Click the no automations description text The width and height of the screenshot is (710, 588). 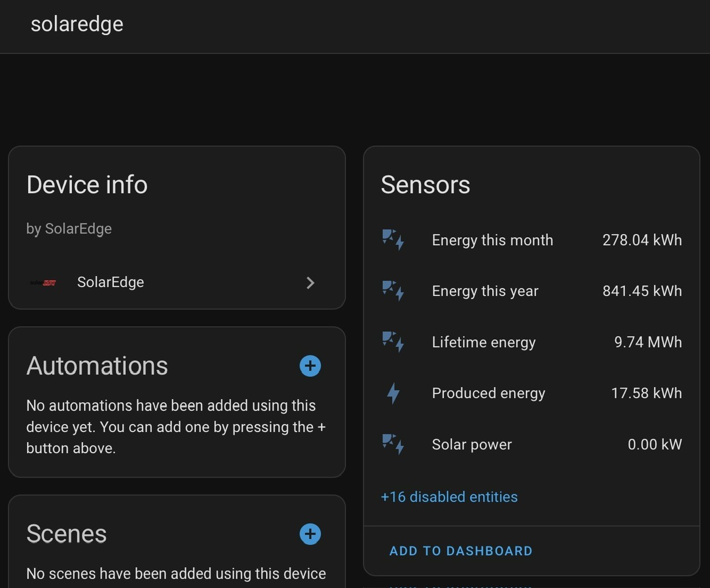pyautogui.click(x=176, y=427)
